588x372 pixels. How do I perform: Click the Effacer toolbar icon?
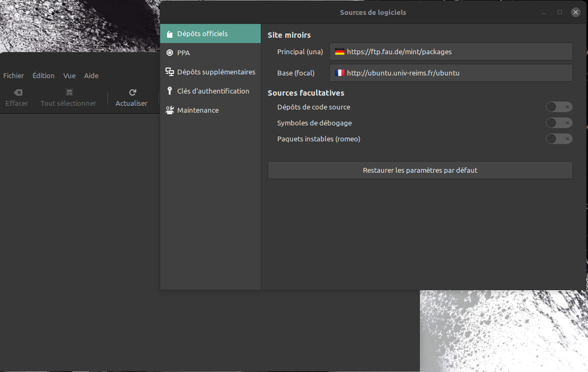point(18,92)
